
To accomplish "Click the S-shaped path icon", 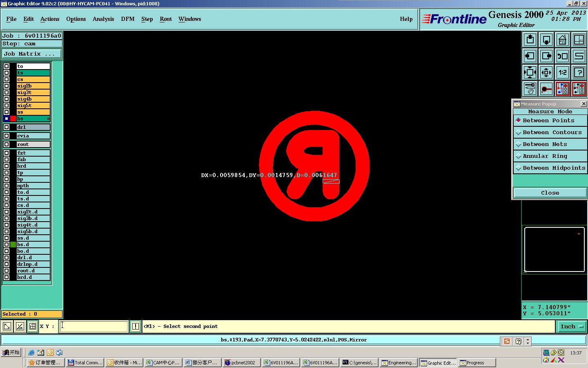I will [x=579, y=56].
